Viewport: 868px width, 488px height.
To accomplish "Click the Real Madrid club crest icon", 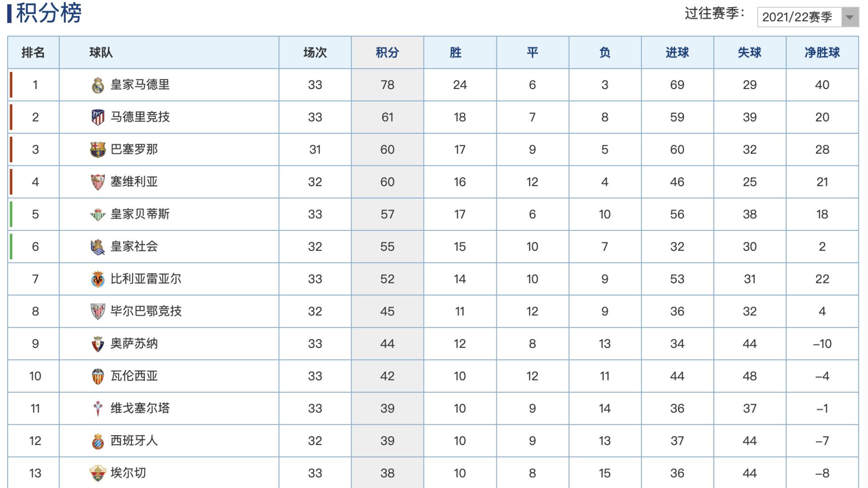I will [98, 85].
